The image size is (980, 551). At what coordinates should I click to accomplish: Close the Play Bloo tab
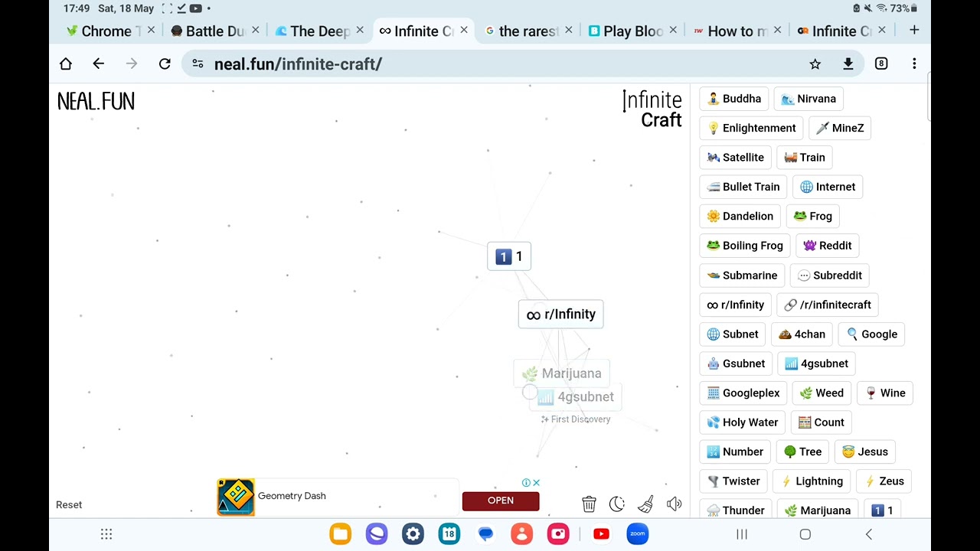(673, 30)
